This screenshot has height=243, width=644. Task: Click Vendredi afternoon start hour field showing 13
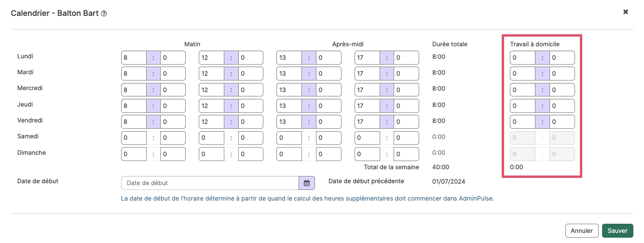tap(289, 121)
